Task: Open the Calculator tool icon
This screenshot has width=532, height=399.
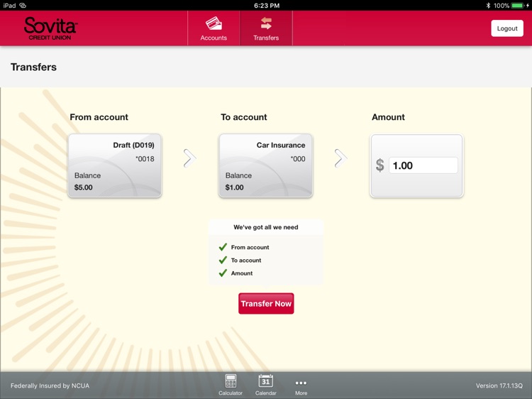Action: tap(231, 381)
